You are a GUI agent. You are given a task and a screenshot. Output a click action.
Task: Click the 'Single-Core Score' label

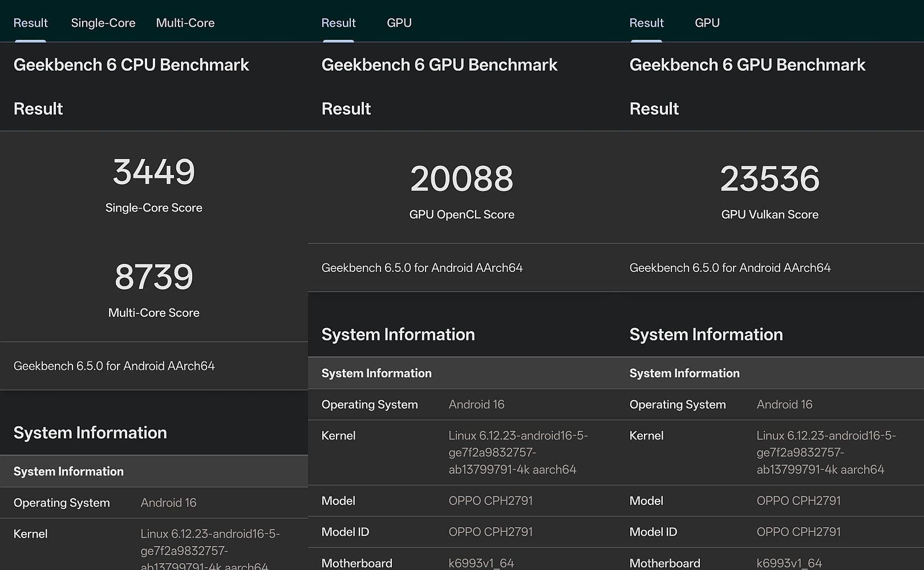point(154,207)
